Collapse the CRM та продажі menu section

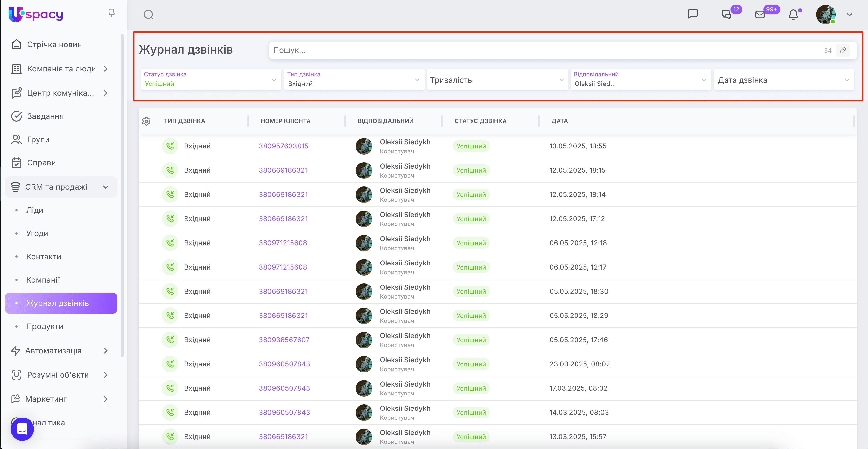(x=105, y=187)
